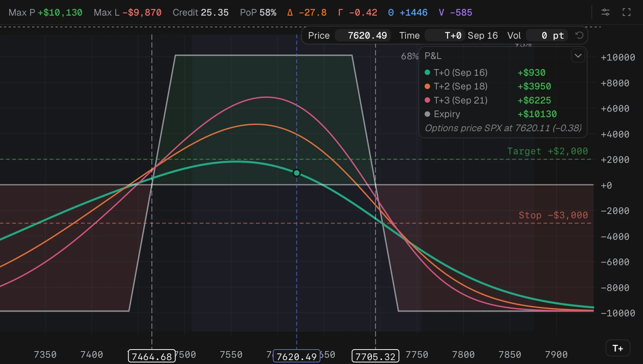Viewport: 643px width, 364px height.
Task: Edit the Price field 7620.49
Action: click(363, 36)
